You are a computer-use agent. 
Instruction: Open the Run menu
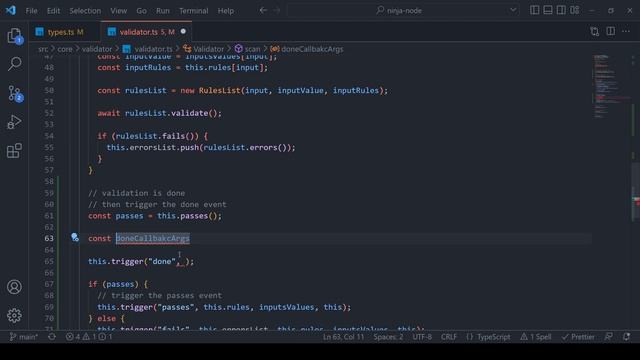pos(162,11)
